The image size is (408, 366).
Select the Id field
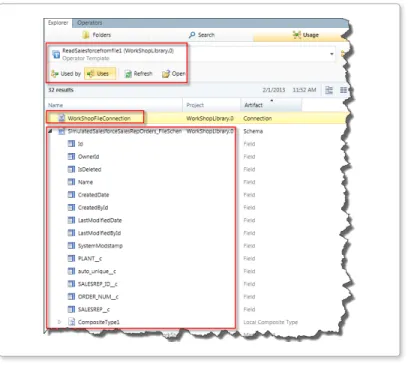point(80,144)
